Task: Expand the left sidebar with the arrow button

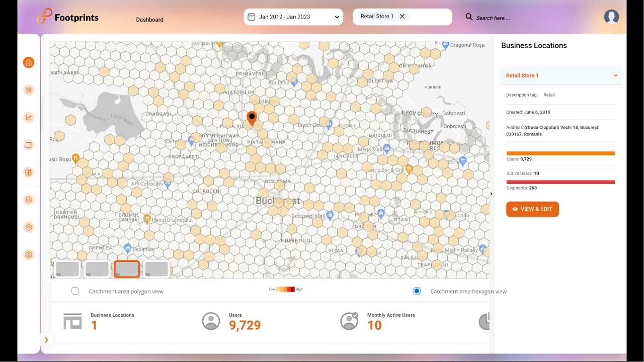Action: [46, 340]
